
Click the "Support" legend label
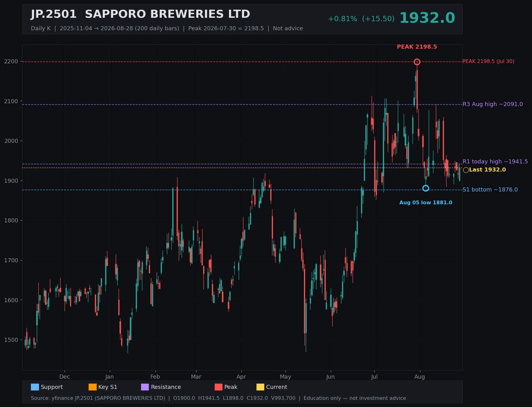(x=52, y=387)
